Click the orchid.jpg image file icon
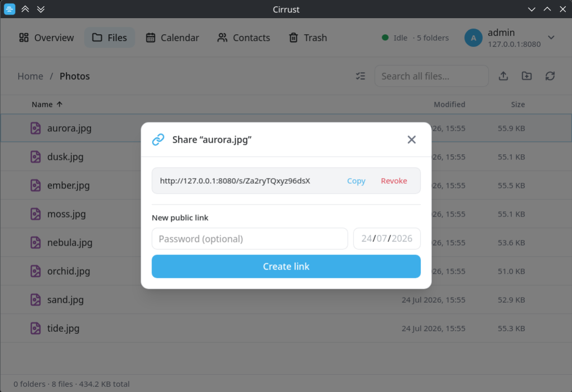Viewport: 572px width, 392px height. (x=35, y=271)
